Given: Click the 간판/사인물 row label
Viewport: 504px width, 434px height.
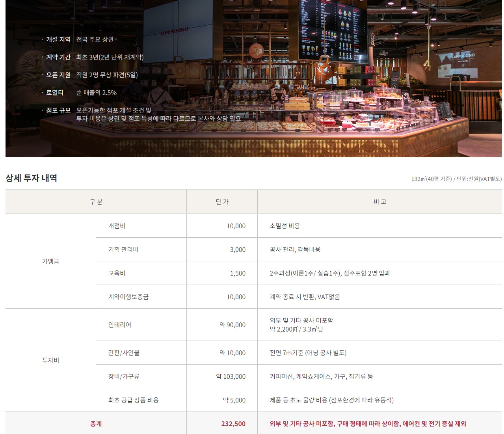Looking at the screenshot, I should (x=124, y=353).
